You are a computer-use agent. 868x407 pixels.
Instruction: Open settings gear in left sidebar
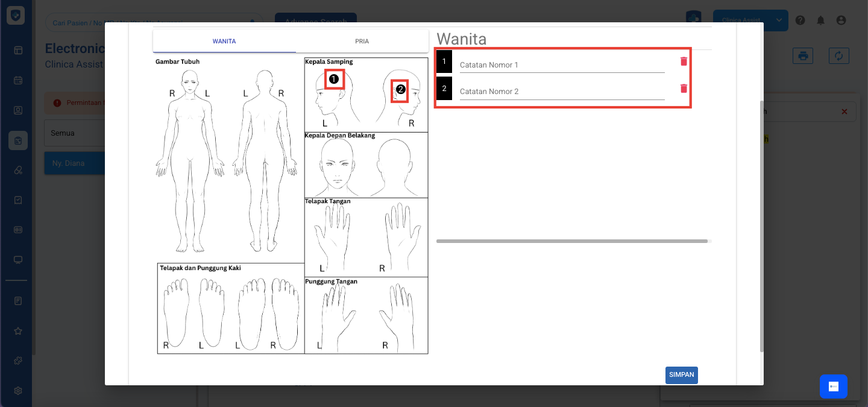click(18, 390)
